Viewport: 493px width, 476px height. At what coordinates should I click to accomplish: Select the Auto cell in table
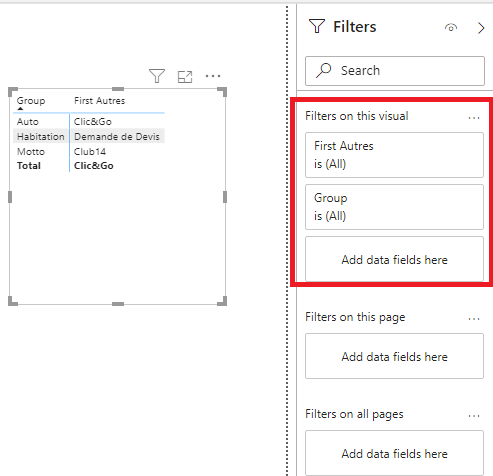click(28, 122)
